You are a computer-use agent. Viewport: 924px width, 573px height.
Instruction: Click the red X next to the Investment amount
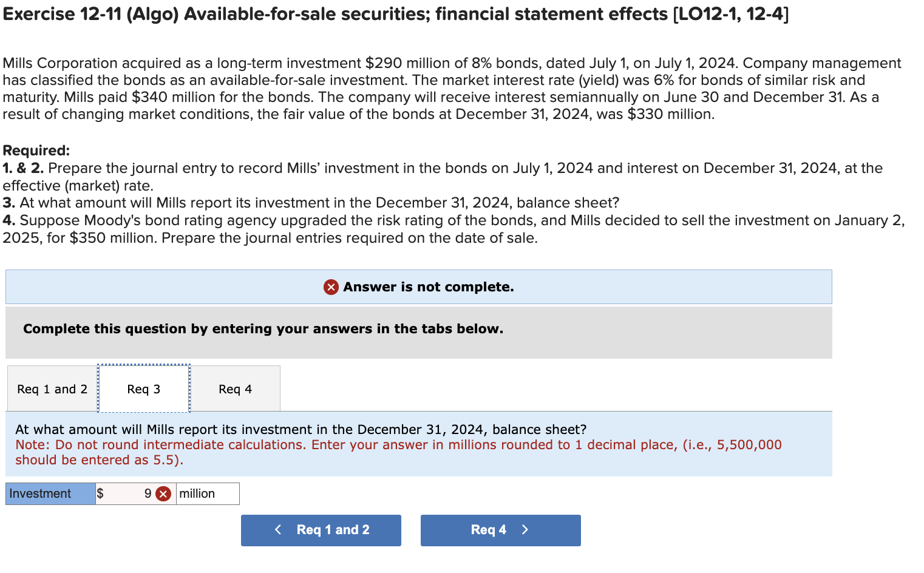pyautogui.click(x=162, y=493)
